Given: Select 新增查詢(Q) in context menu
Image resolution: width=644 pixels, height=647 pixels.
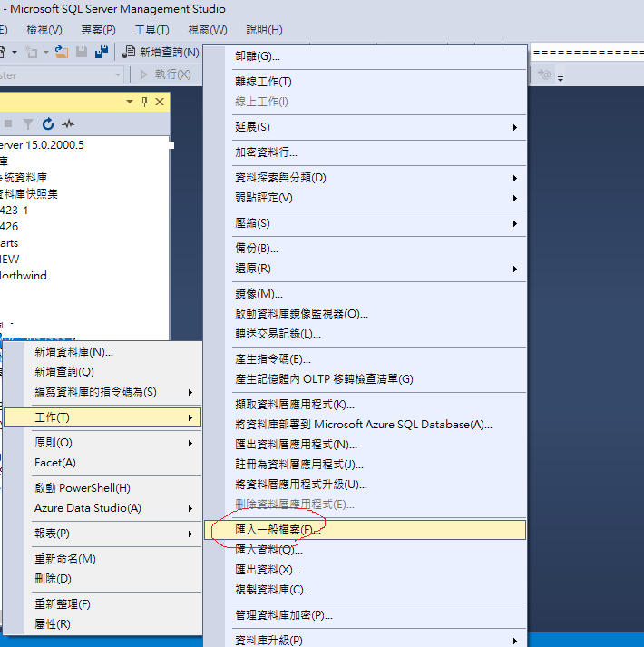Looking at the screenshot, I should tap(102, 372).
